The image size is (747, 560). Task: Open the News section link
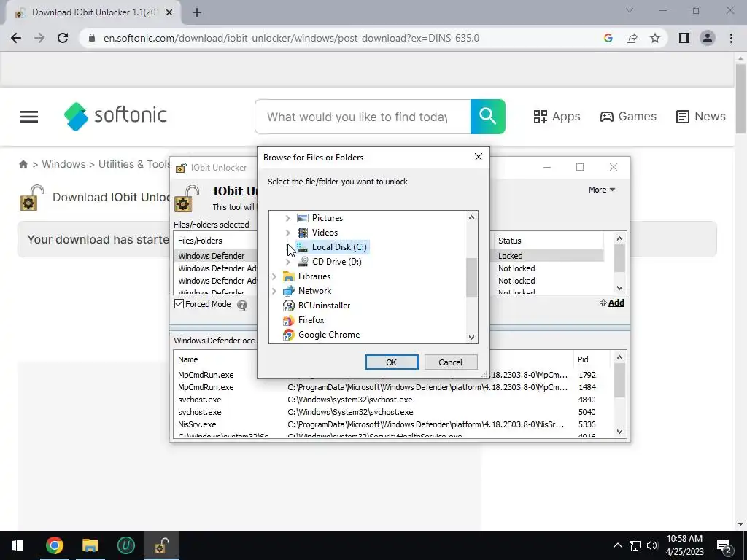click(x=701, y=117)
